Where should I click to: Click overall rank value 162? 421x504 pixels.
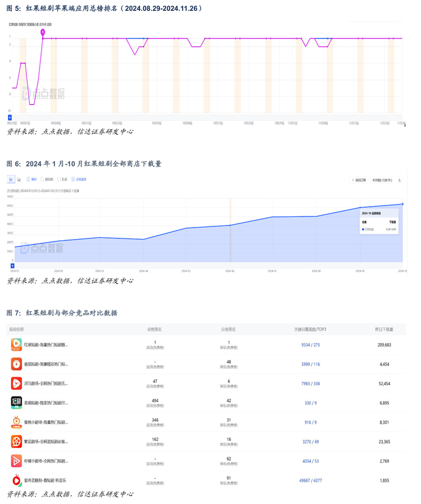pyautogui.click(x=155, y=439)
